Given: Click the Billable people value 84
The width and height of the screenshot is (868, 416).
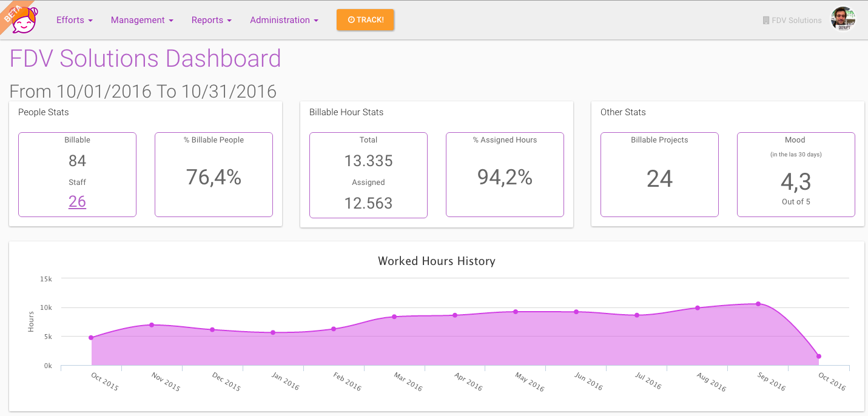Looking at the screenshot, I should (x=77, y=161).
